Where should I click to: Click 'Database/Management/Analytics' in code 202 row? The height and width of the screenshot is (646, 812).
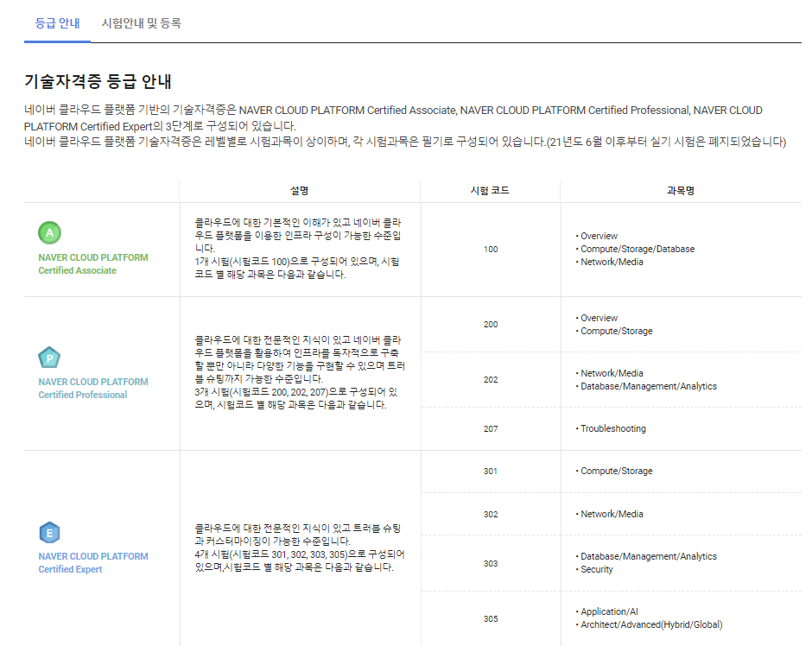click(649, 386)
